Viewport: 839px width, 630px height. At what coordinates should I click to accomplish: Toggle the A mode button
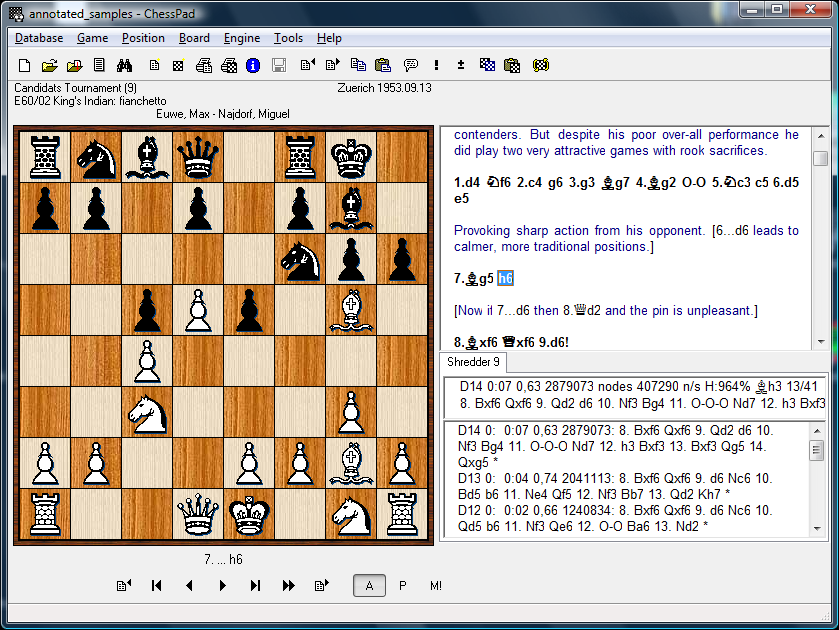click(369, 586)
